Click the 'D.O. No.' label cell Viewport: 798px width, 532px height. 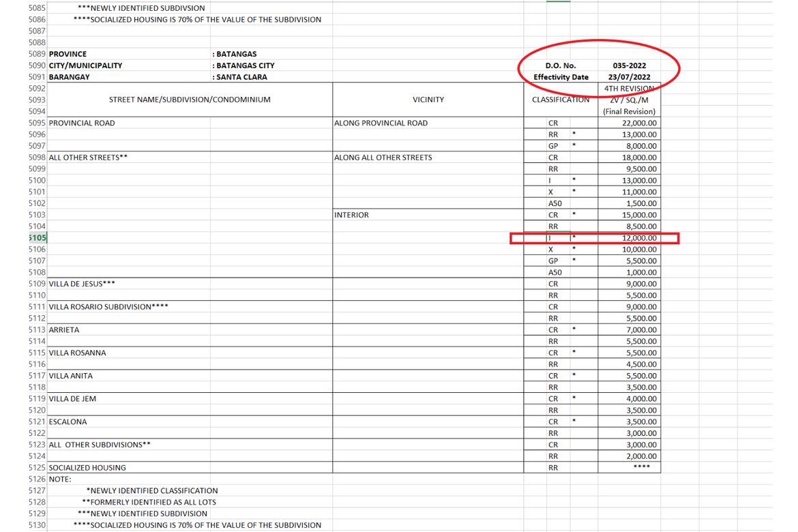(x=561, y=65)
